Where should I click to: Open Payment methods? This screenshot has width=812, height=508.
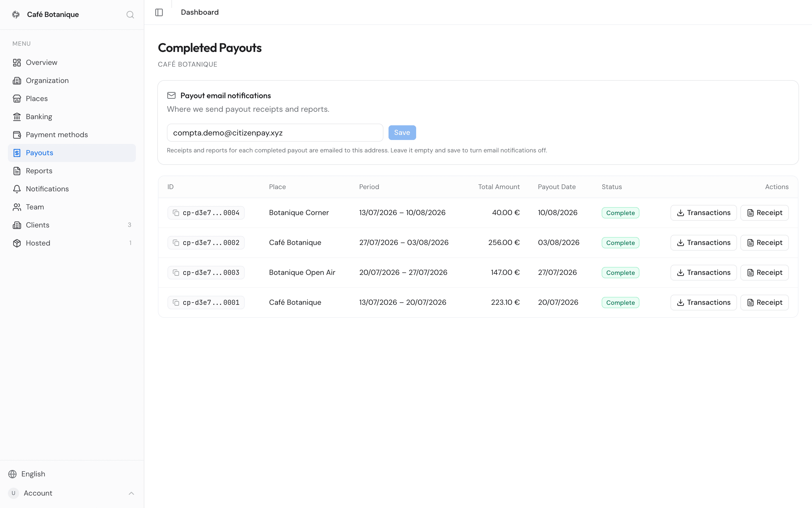72,135
